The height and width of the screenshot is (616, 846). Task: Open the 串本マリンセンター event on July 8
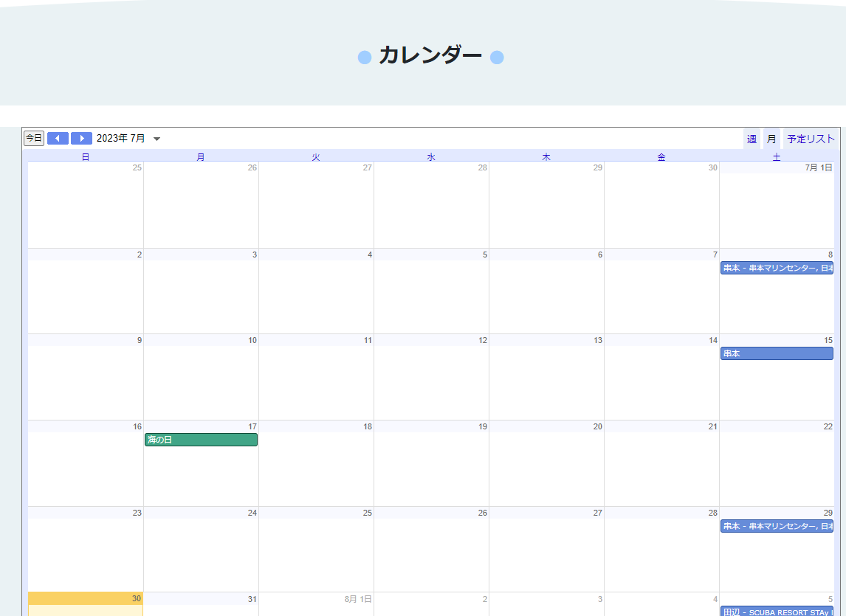775,268
